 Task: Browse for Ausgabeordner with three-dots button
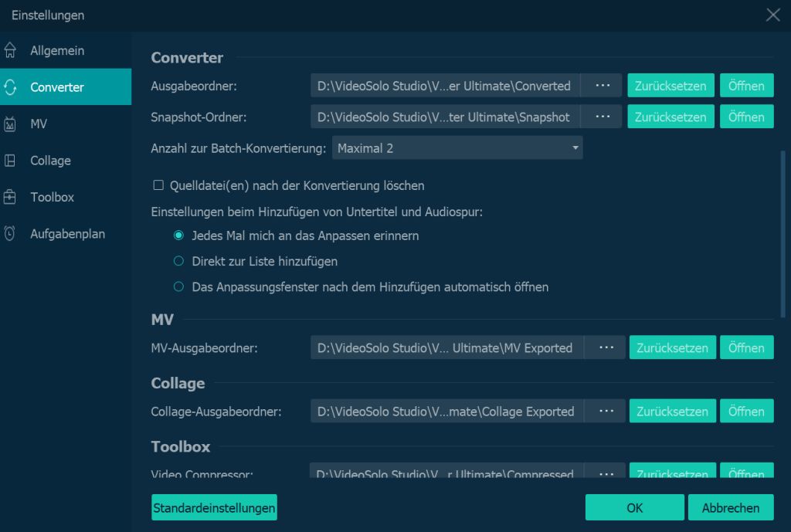tap(601, 86)
